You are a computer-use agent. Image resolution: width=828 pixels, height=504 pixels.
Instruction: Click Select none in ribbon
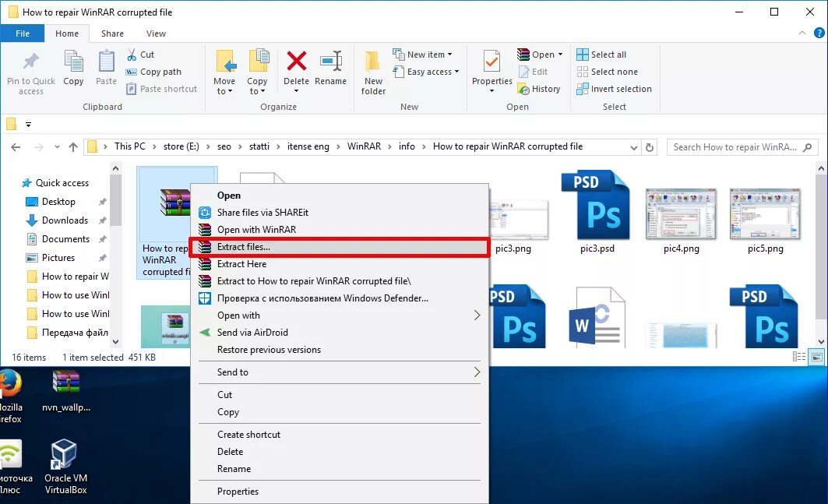[608, 72]
